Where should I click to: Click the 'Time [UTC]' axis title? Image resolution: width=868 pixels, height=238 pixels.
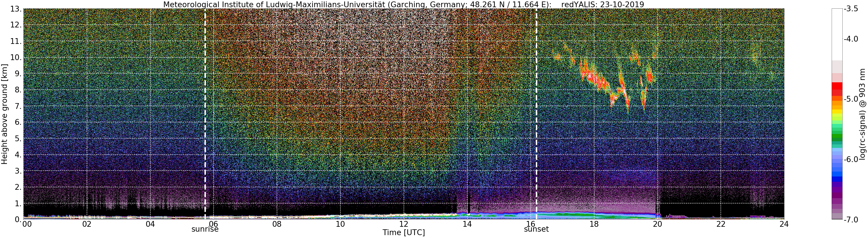(x=404, y=233)
